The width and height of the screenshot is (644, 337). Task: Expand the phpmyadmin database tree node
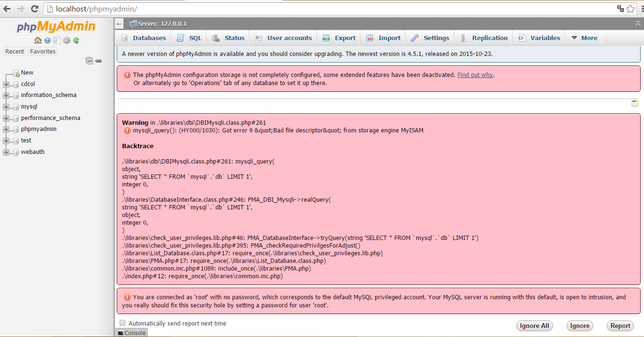pyautogui.click(x=6, y=130)
